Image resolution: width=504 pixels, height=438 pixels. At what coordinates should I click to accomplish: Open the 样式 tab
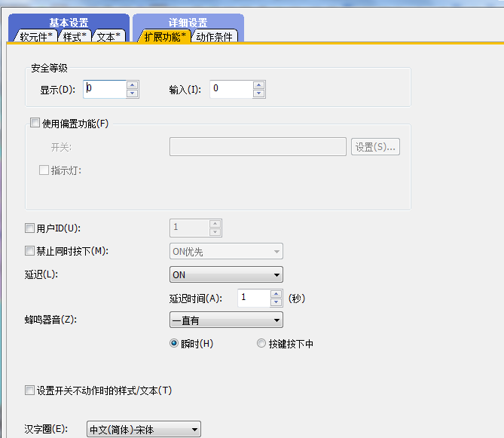point(75,36)
